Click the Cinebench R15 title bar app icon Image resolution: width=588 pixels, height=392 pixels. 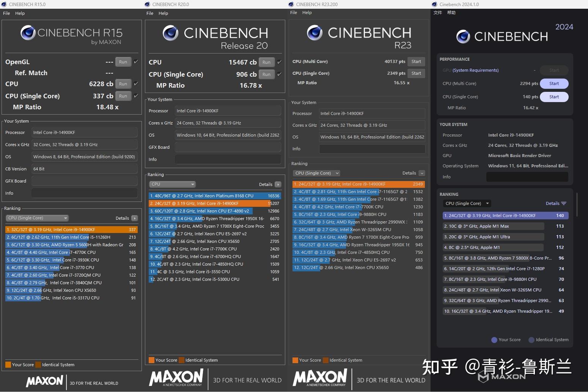coord(4,4)
